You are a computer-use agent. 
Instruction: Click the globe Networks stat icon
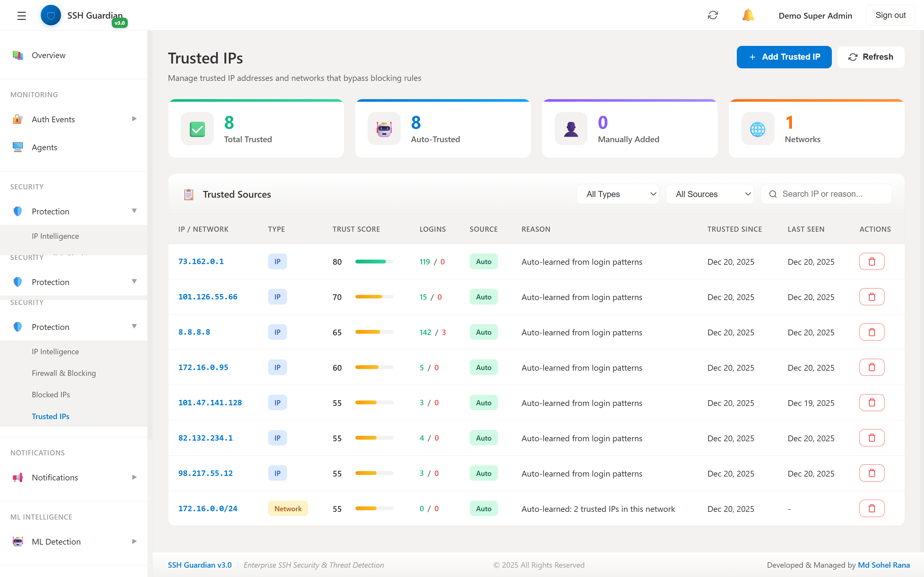coord(758,129)
